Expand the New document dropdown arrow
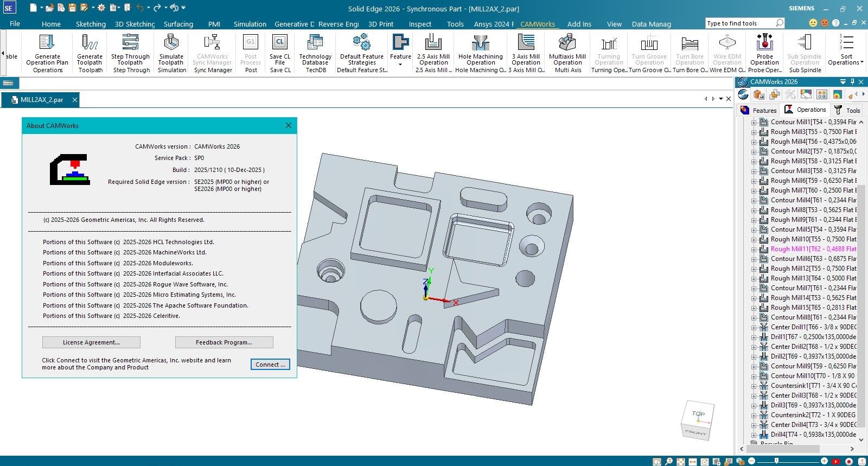The width and height of the screenshot is (868, 466). [41, 8]
